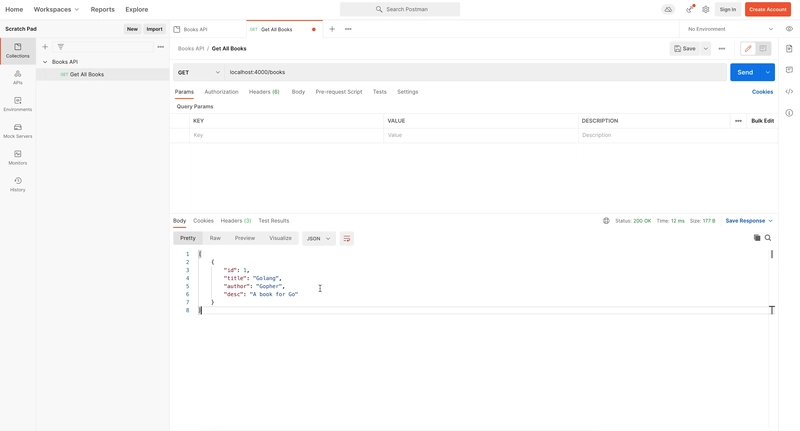Toggle line wrap in response body
Viewport: 800px width, 431px height.
[347, 238]
